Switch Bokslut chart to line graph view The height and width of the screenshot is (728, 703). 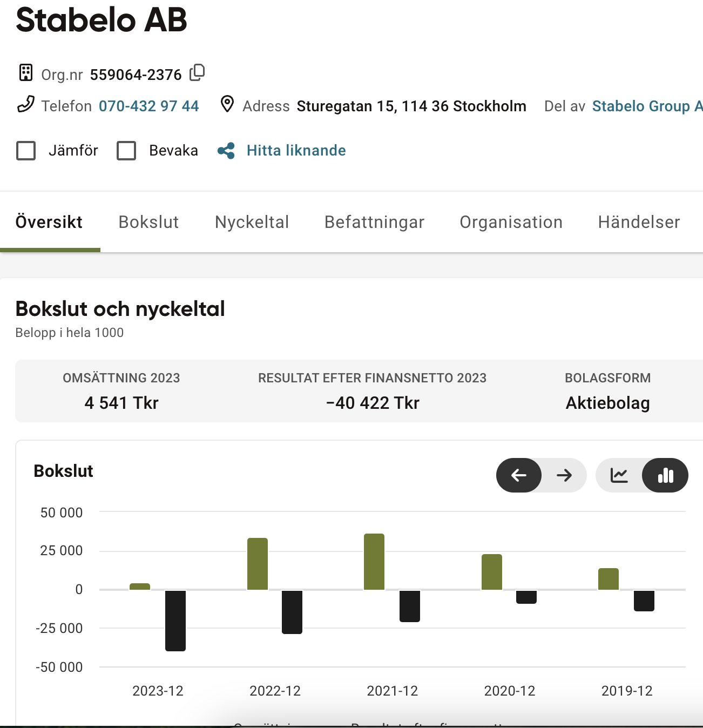pos(619,475)
